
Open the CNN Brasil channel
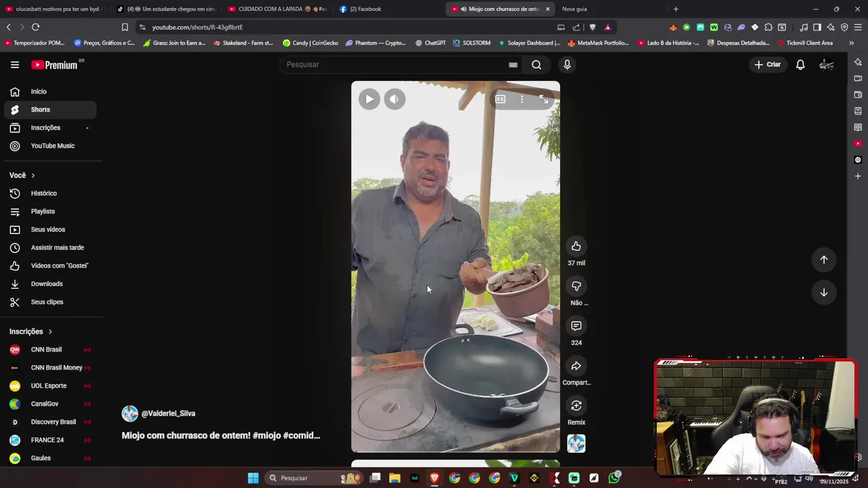point(50,350)
